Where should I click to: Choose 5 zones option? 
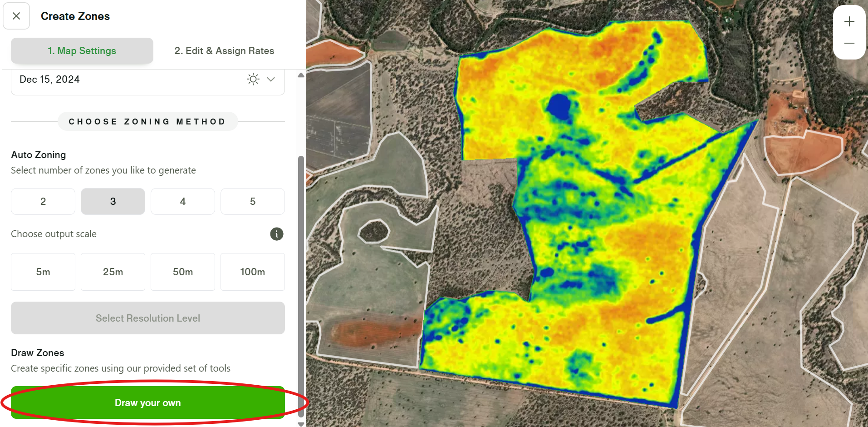point(253,201)
